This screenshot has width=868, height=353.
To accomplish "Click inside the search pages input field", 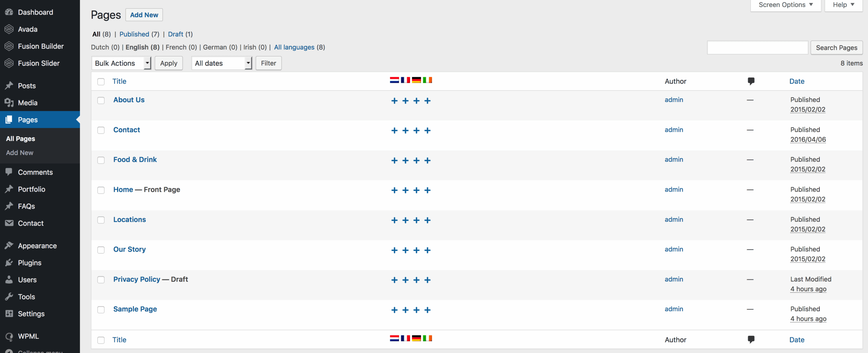I will 757,47.
